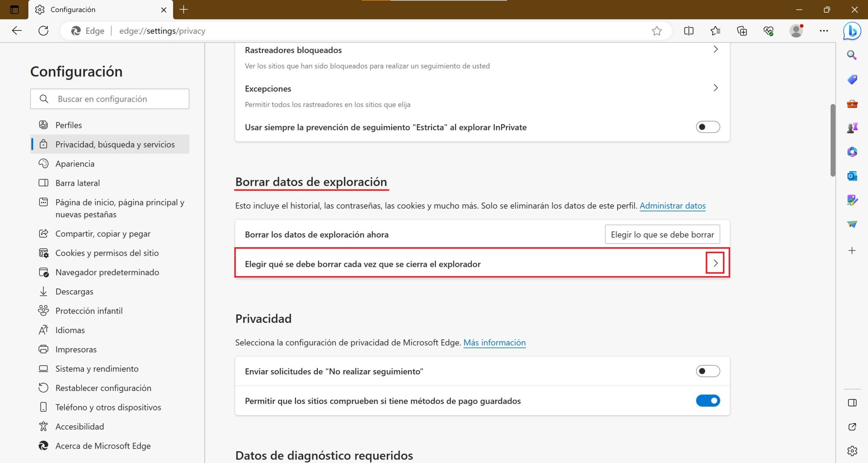Open Browser Essentials heart icon
Image resolution: width=868 pixels, height=463 pixels.
pyautogui.click(x=769, y=30)
